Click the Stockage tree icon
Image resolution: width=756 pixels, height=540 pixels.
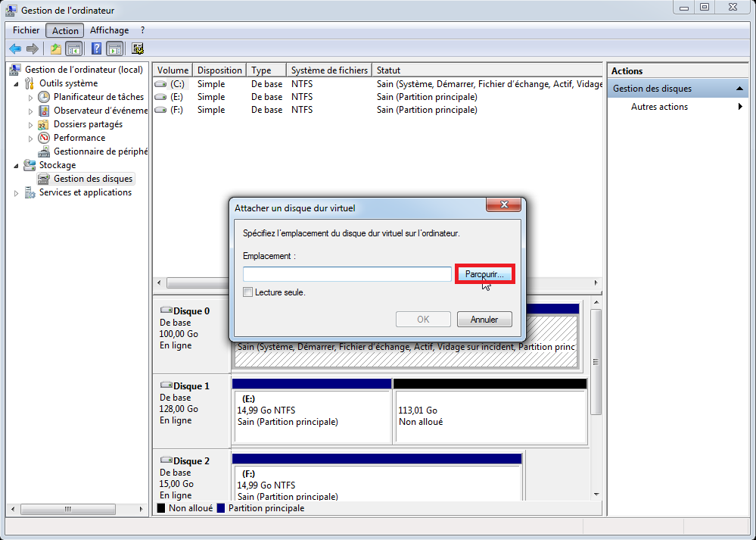tap(30, 165)
